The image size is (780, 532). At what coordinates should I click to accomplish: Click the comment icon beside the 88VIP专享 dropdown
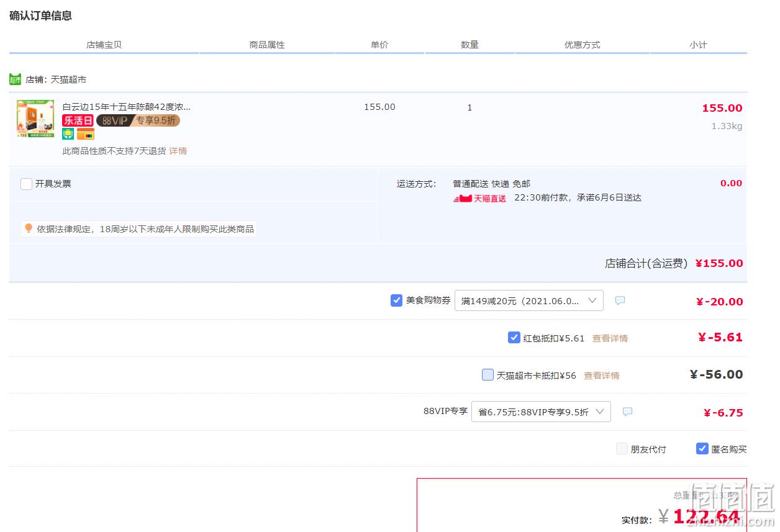tap(627, 412)
